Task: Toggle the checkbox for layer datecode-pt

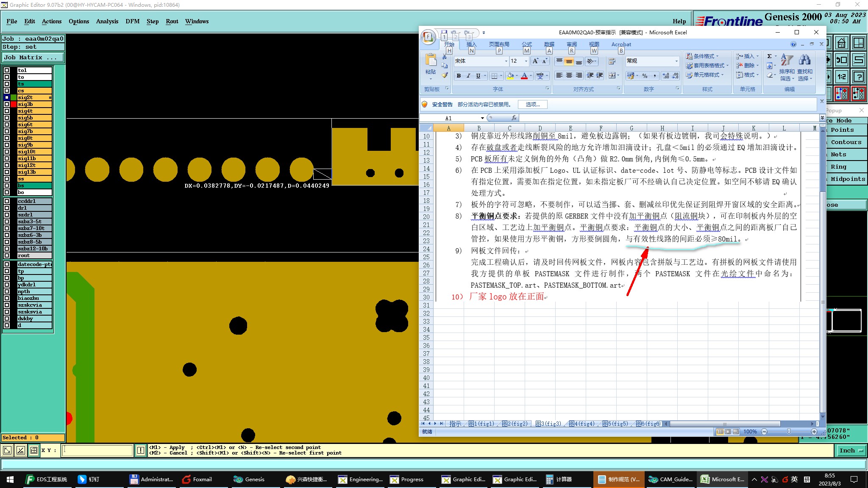Action: click(x=7, y=264)
